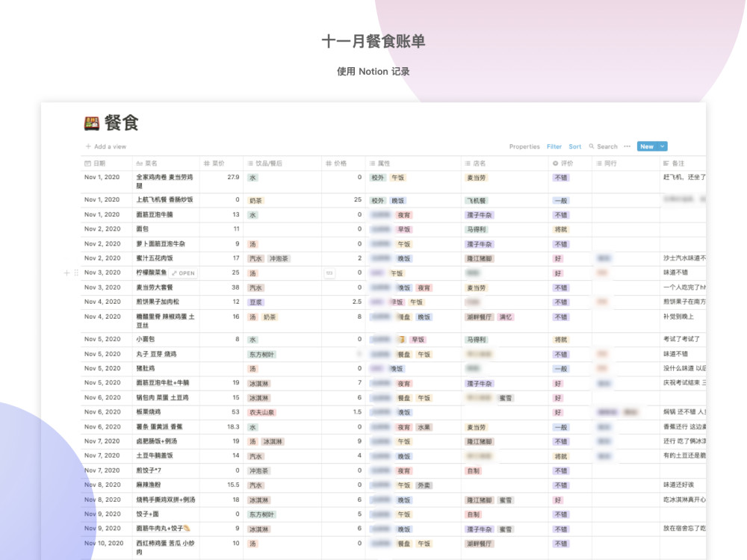The height and width of the screenshot is (560, 747).
Task: Click the 萝卜面筋豆泡牛杂 dish name
Action: 161,244
